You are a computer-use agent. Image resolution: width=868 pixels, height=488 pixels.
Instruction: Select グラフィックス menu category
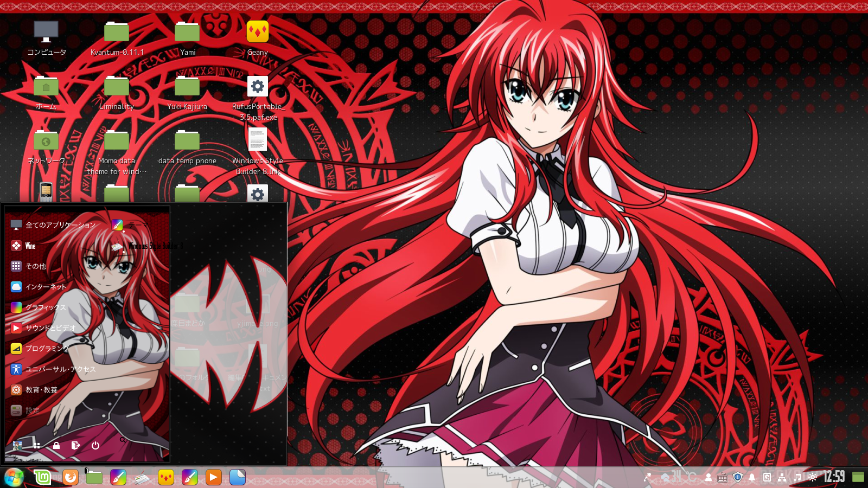(x=39, y=307)
